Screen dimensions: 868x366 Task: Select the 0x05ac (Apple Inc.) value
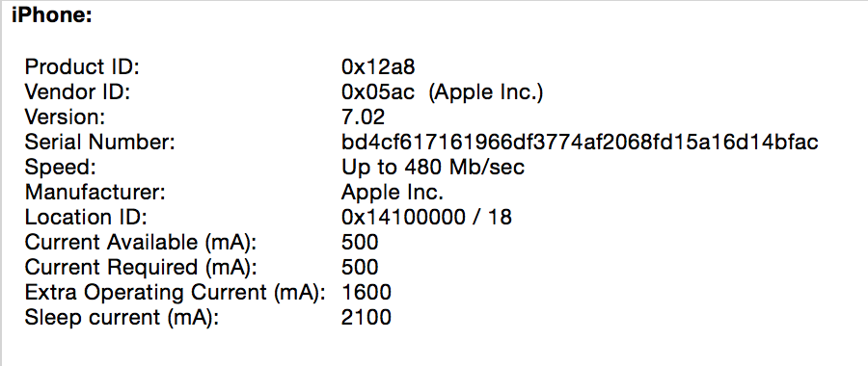(x=443, y=92)
